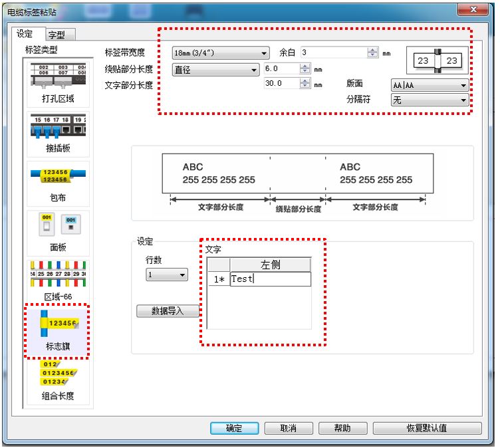Select the 接插板 label type icon
This screenshot has height=448, width=500.
(59, 126)
